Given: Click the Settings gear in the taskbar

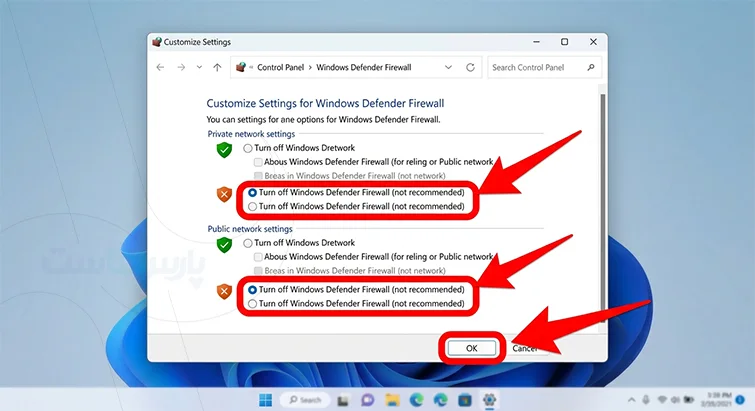Looking at the screenshot, I should 489,400.
